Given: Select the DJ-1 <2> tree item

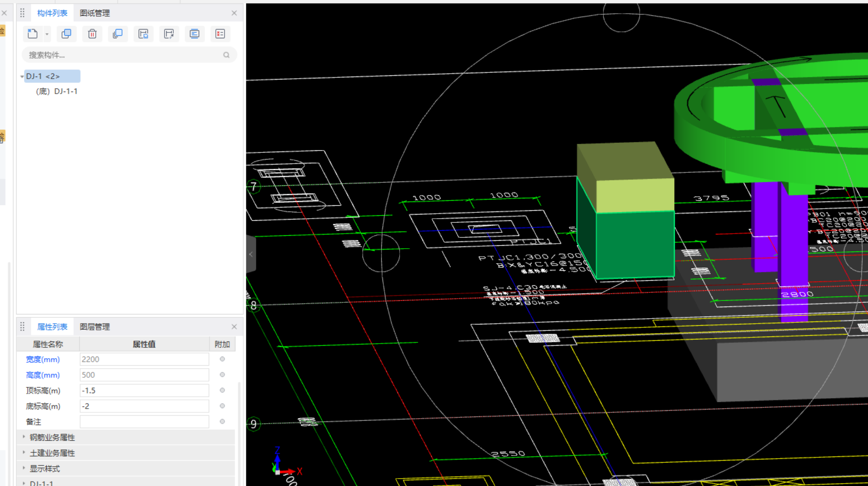Looking at the screenshot, I should [x=52, y=76].
